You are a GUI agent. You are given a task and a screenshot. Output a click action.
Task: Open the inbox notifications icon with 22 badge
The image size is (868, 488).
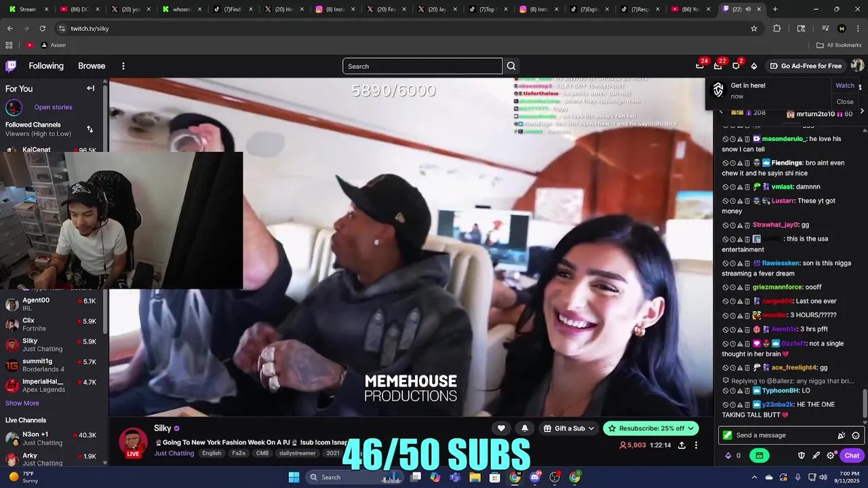(x=718, y=66)
